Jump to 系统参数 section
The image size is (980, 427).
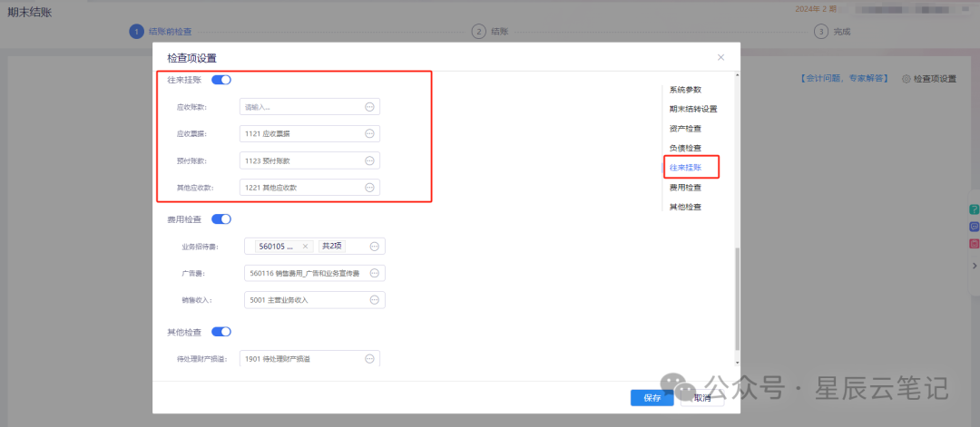click(x=686, y=89)
